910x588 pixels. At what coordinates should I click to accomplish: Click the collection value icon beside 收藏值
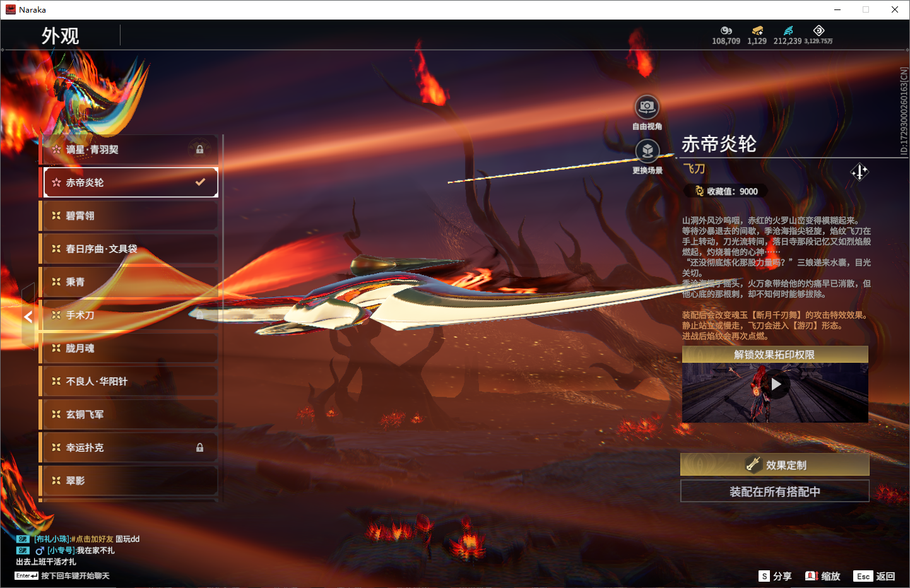click(699, 191)
